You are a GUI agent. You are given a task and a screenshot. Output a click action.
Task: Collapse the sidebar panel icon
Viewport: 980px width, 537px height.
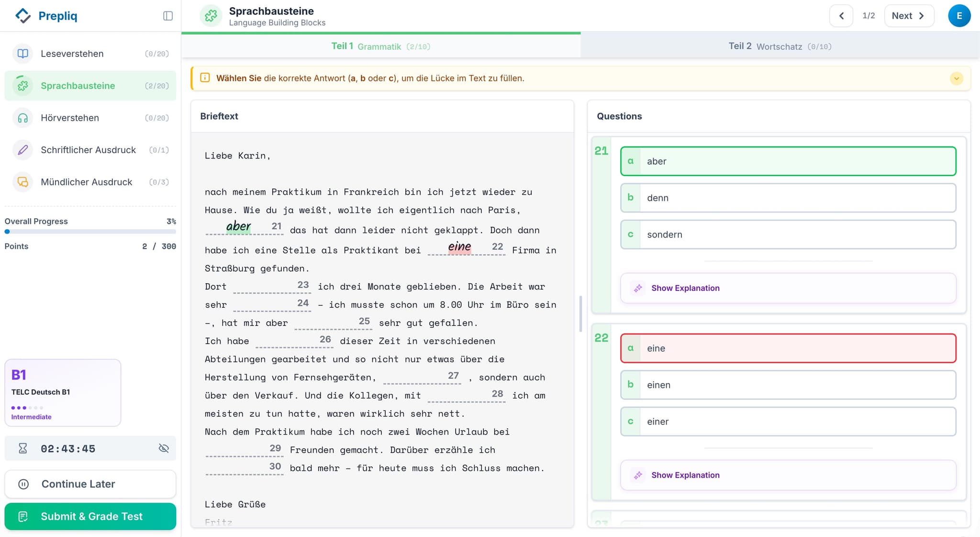[x=168, y=16]
